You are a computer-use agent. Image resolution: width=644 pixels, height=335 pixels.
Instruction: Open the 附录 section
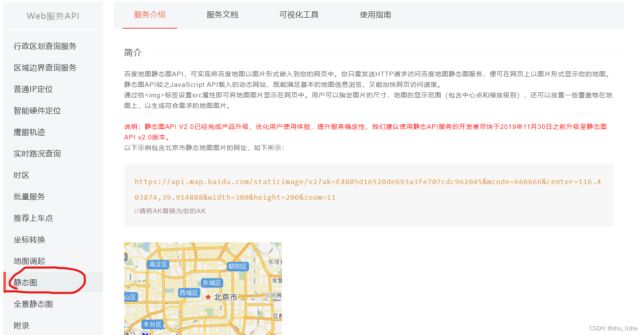click(21, 325)
